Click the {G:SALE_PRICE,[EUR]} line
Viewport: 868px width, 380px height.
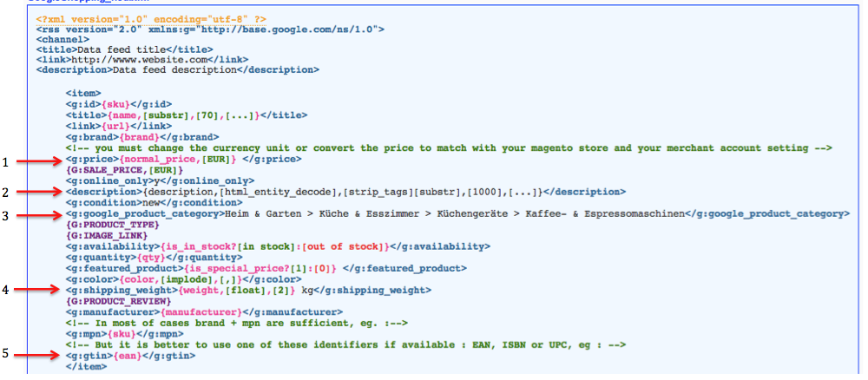coord(123,170)
